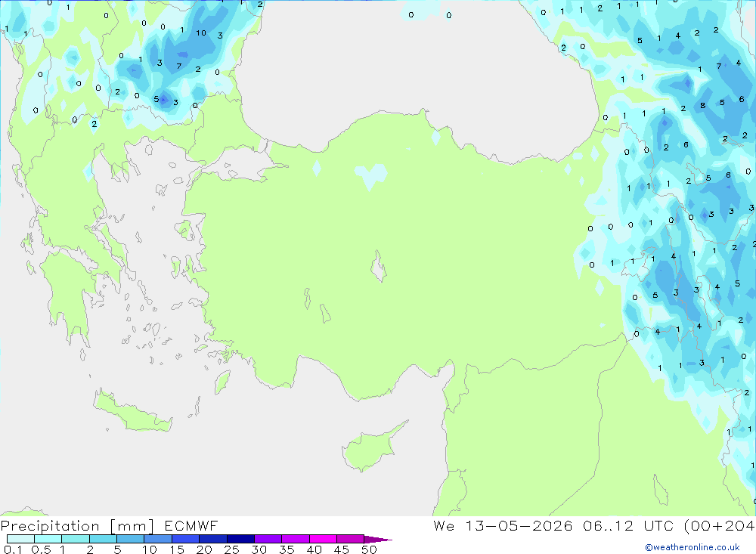This screenshot has height=554, width=756.
Task: Select the 2–5 mm legend color box
Action: coord(103,539)
